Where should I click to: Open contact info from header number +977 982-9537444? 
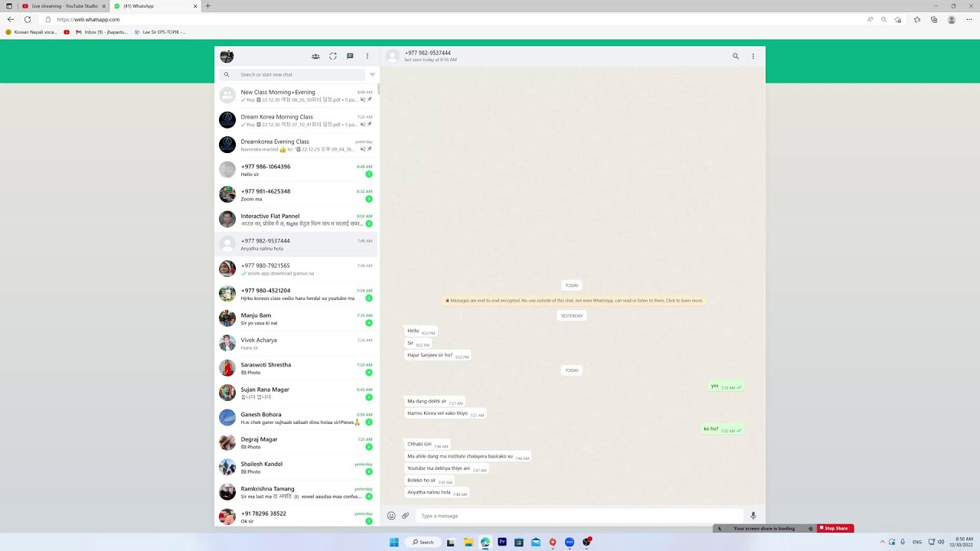427,53
